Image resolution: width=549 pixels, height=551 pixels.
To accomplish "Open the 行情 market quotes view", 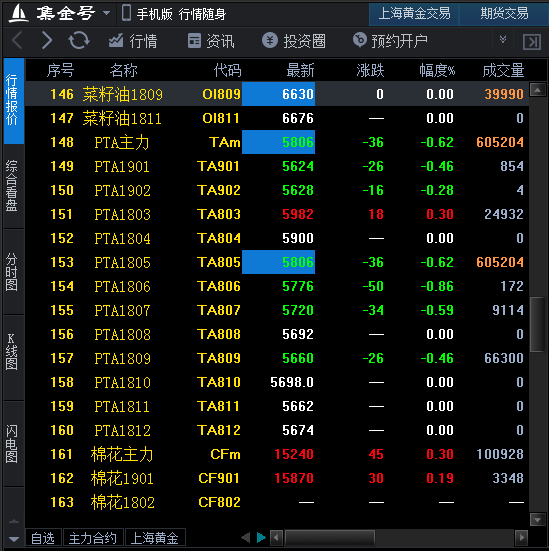I will tap(133, 41).
